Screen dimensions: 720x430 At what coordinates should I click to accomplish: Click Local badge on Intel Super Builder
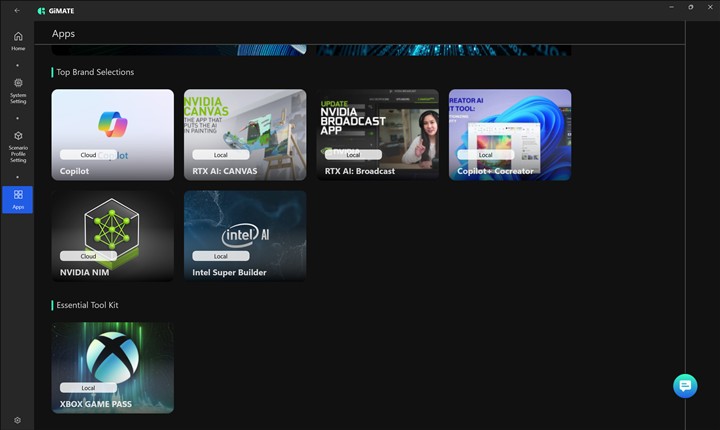[x=221, y=256]
